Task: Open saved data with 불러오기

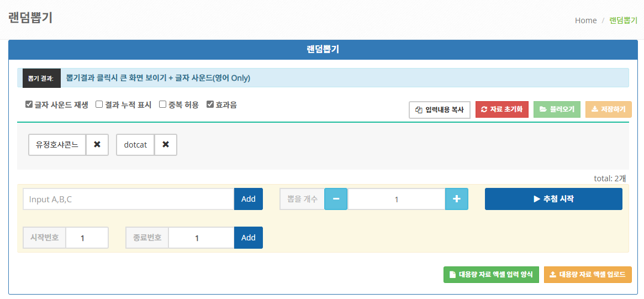Action: (557, 109)
